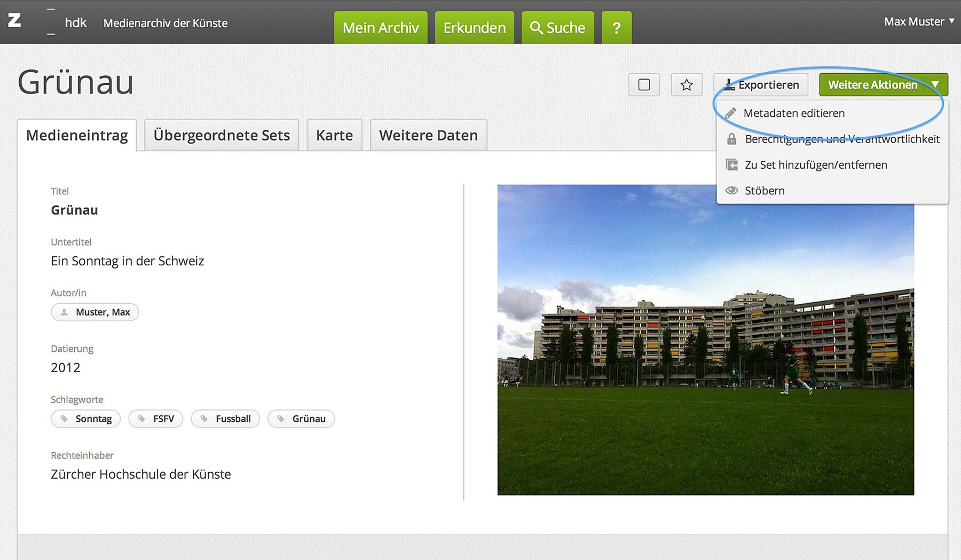Select Zu Set hinzufügen/entfernen menu entry
Image resolution: width=961 pixels, height=560 pixels.
815,165
